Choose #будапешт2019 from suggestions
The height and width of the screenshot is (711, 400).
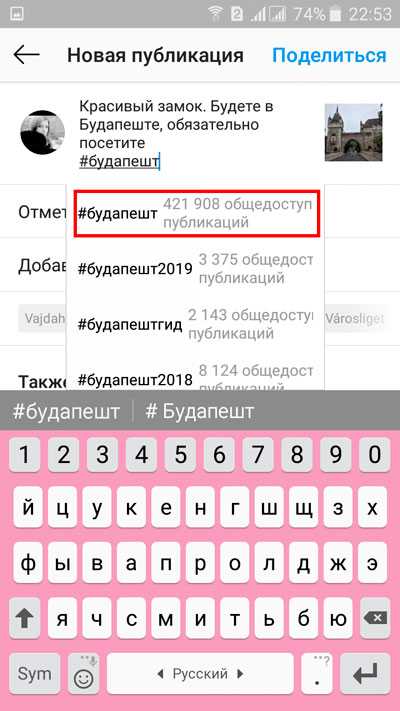coord(195,269)
